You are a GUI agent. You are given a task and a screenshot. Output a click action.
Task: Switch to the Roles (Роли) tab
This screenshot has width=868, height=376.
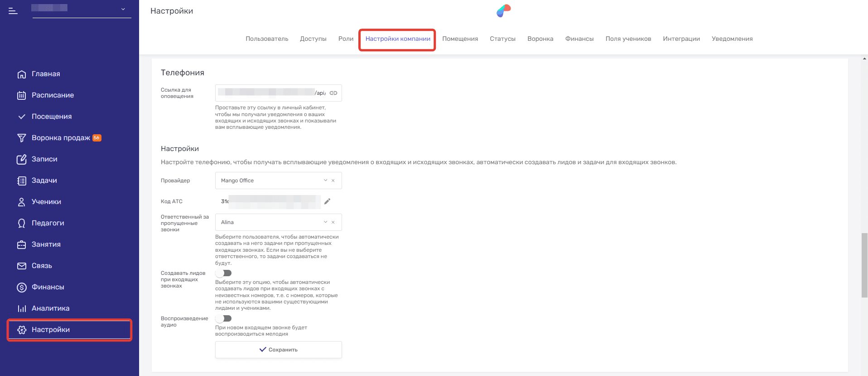(346, 39)
